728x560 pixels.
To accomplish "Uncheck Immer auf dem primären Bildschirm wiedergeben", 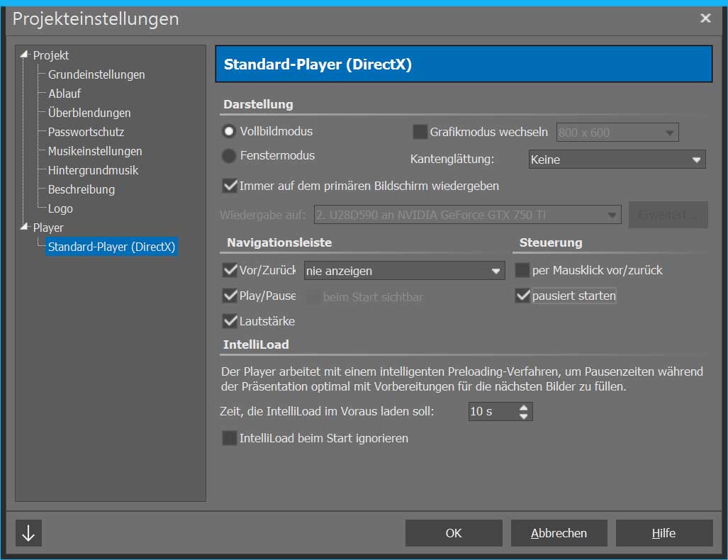I will point(230,186).
